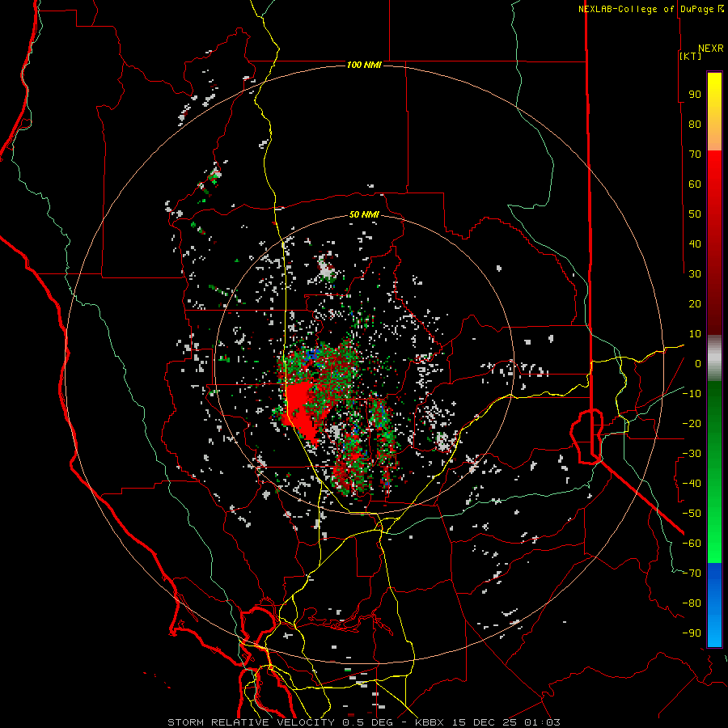This screenshot has height=728, width=728.
Task: Click the "50 NMI" range ring label
Action: tap(364, 214)
